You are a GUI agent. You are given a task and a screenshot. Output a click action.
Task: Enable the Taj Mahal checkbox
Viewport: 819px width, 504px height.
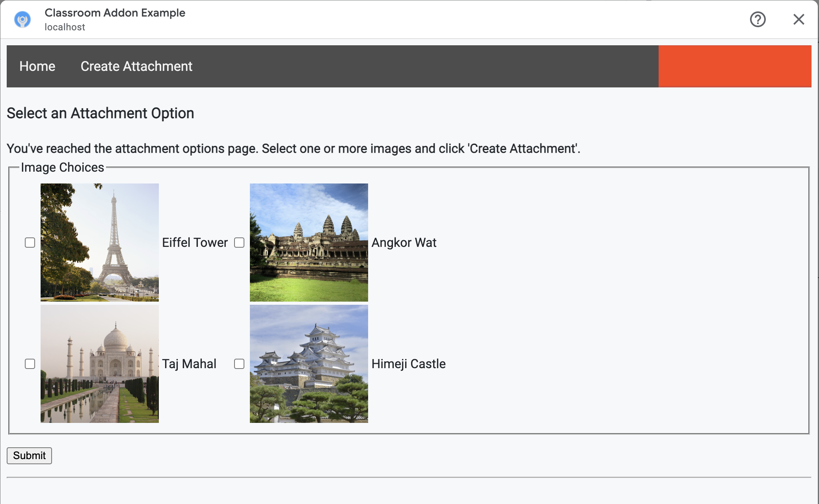[30, 364]
